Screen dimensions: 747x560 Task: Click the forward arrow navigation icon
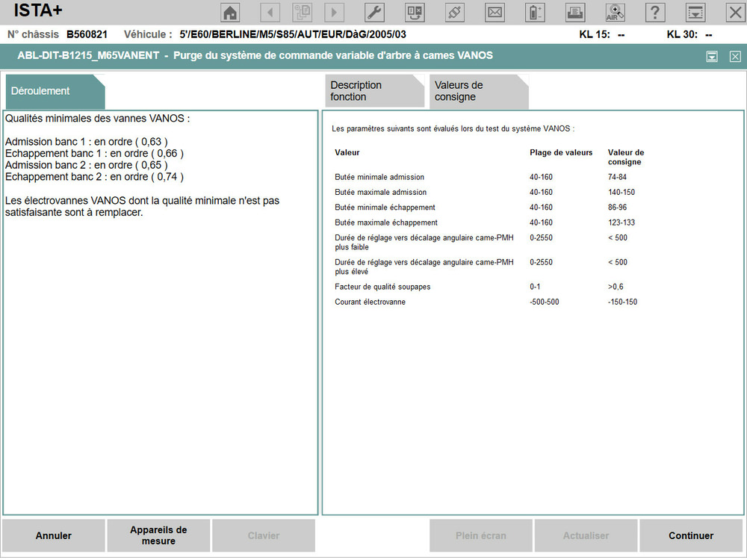(334, 13)
